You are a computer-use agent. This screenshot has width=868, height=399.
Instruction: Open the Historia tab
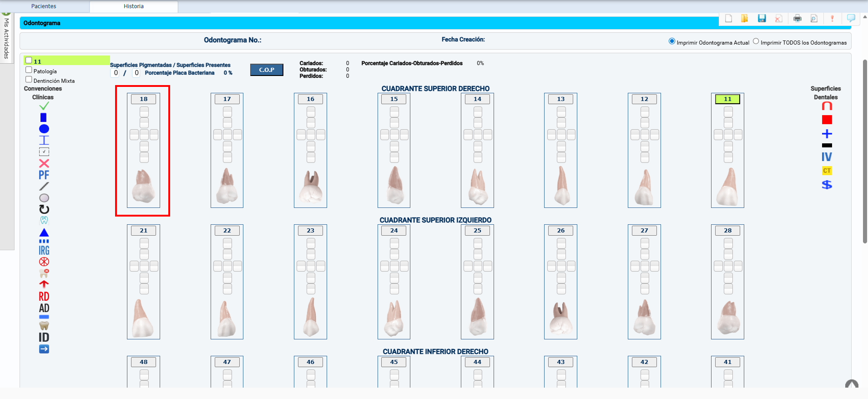pos(133,6)
